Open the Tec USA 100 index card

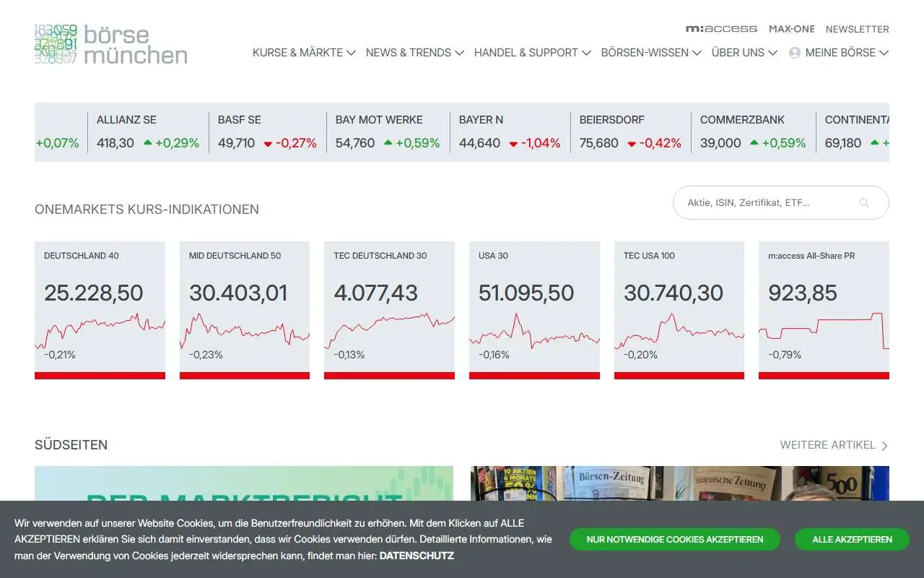pyautogui.click(x=679, y=310)
